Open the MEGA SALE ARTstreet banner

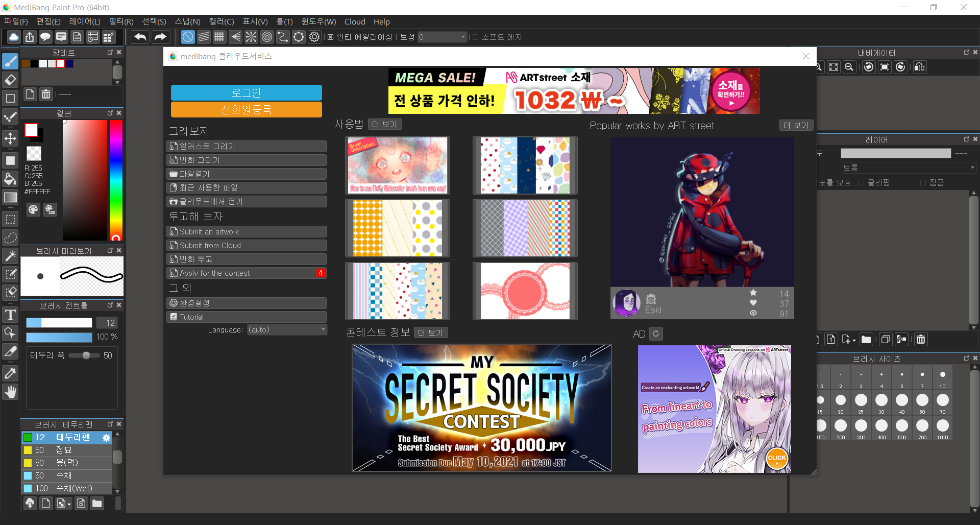point(574,91)
